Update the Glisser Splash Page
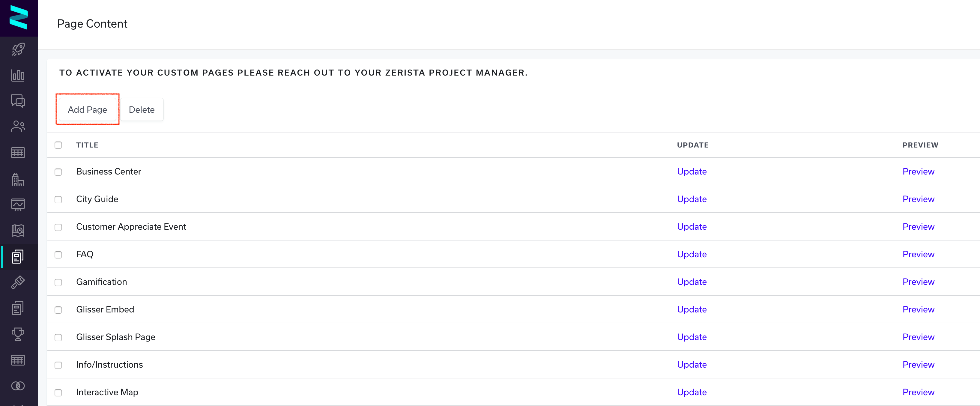Image resolution: width=980 pixels, height=406 pixels. [x=692, y=337]
